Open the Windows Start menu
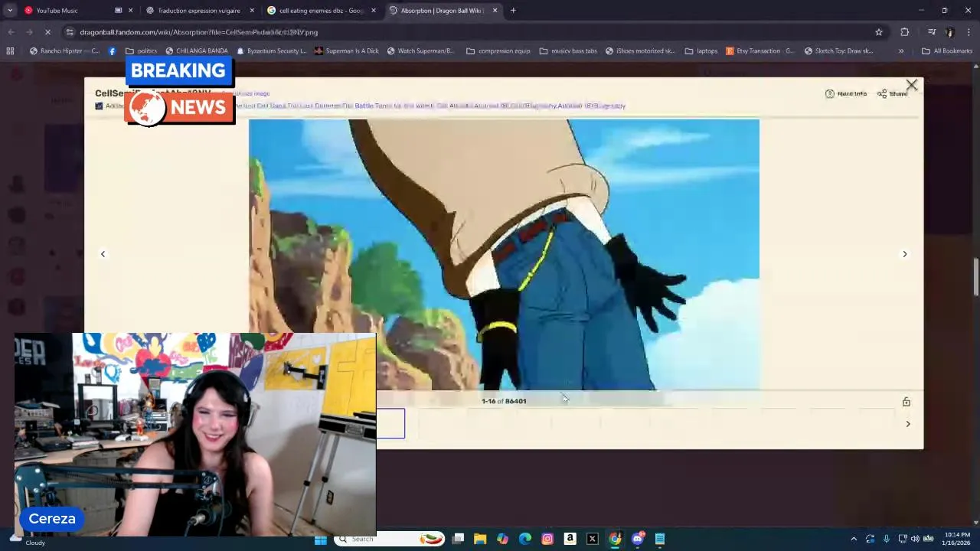Viewport: 980px width, 551px height. pyautogui.click(x=321, y=540)
